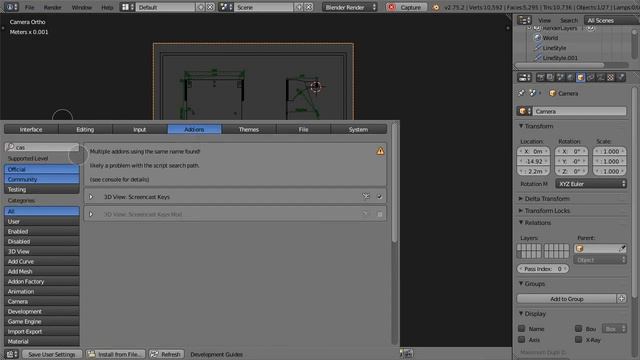Click the Camera object icon in breadcrumb
640x360 pixels.
(552, 93)
